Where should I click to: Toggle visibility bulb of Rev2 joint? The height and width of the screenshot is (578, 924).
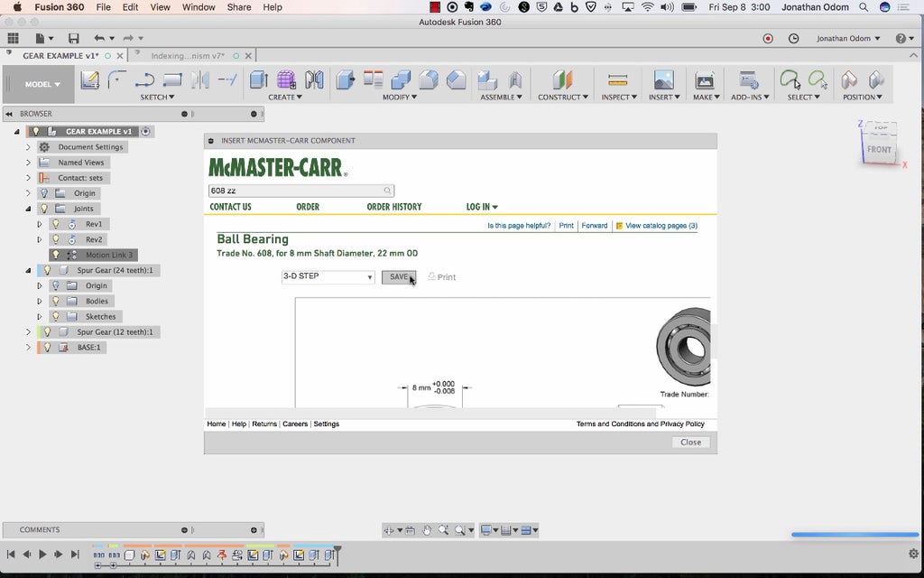pos(56,238)
